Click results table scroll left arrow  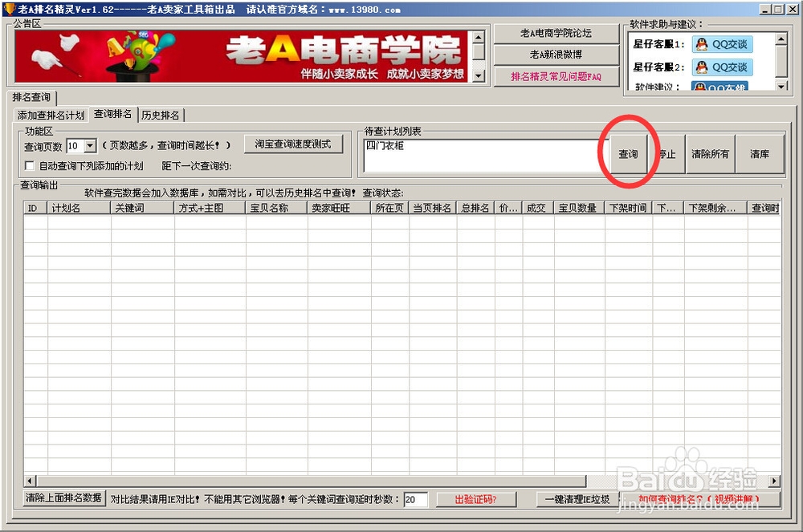click(30, 481)
